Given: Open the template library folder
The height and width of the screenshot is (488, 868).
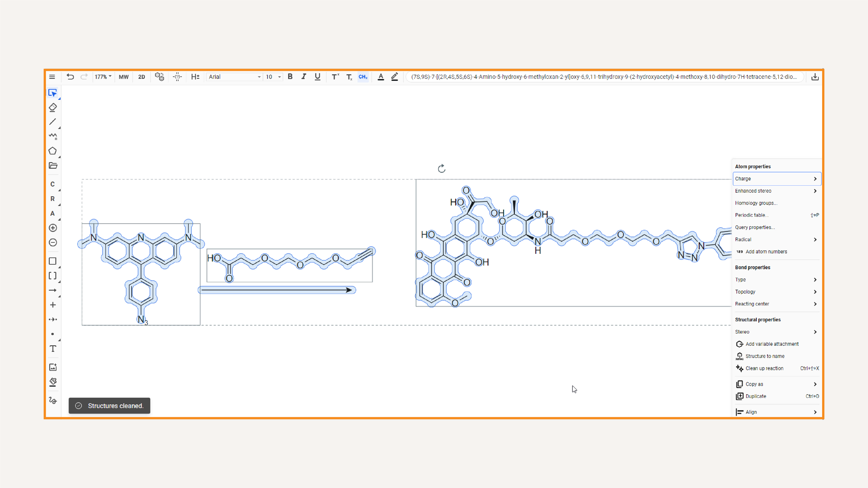Looking at the screenshot, I should tap(53, 165).
